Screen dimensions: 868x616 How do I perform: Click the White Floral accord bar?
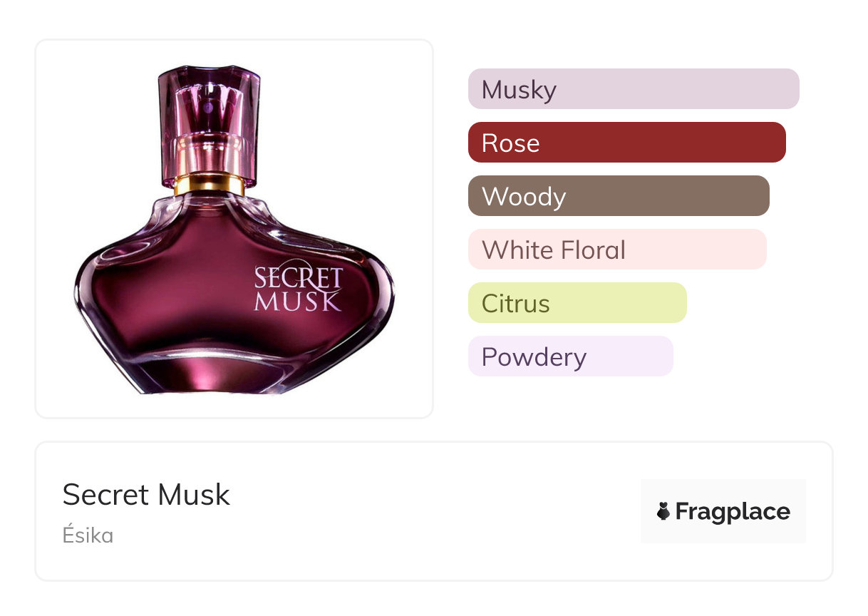[x=617, y=250]
